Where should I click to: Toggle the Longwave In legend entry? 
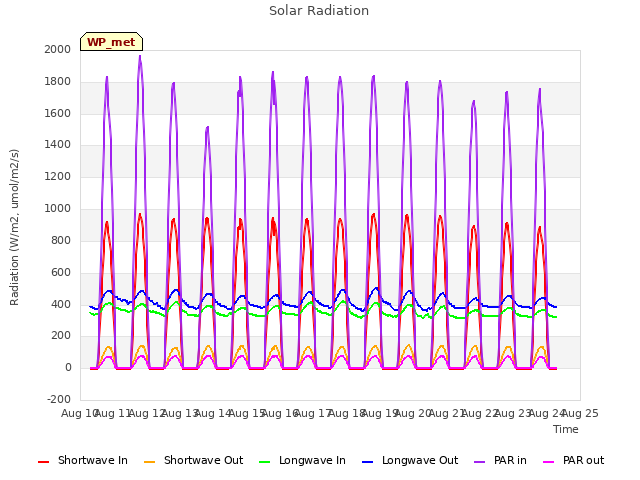(x=302, y=460)
